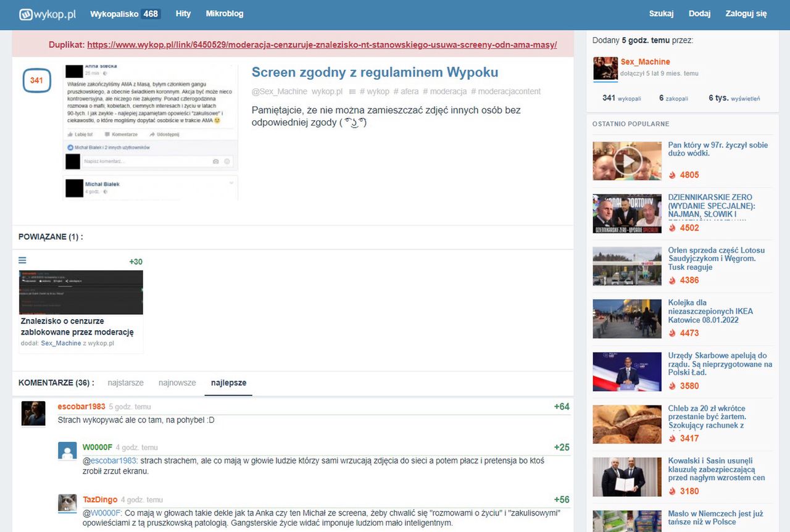Open W0000F username in comments
The image size is (790, 532).
coord(98,447)
